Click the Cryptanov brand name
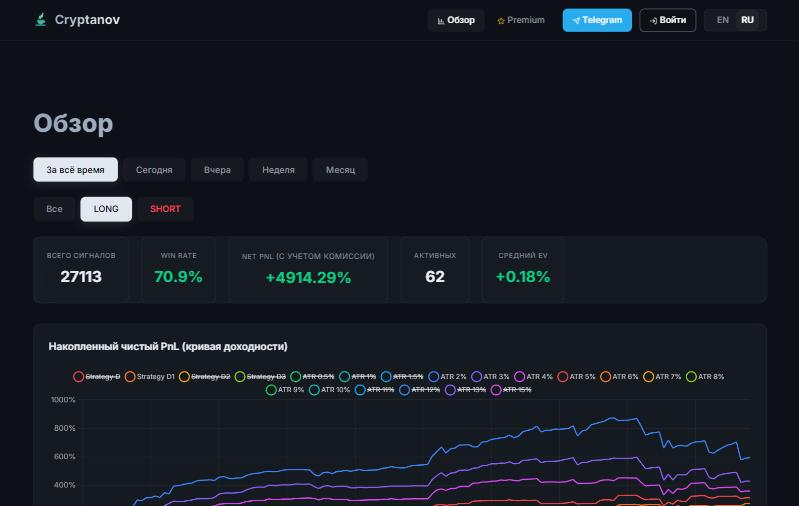 [x=87, y=20]
